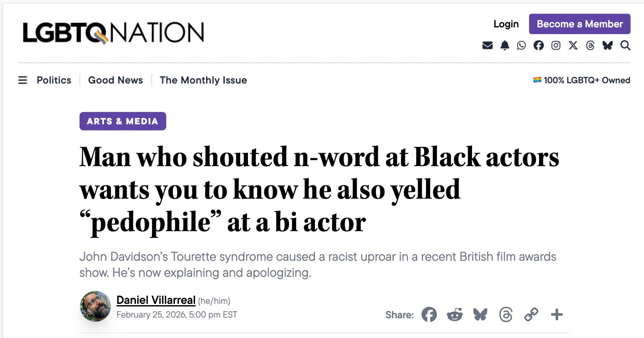
Task: Copy article link with chain icon
Action: pyautogui.click(x=531, y=315)
